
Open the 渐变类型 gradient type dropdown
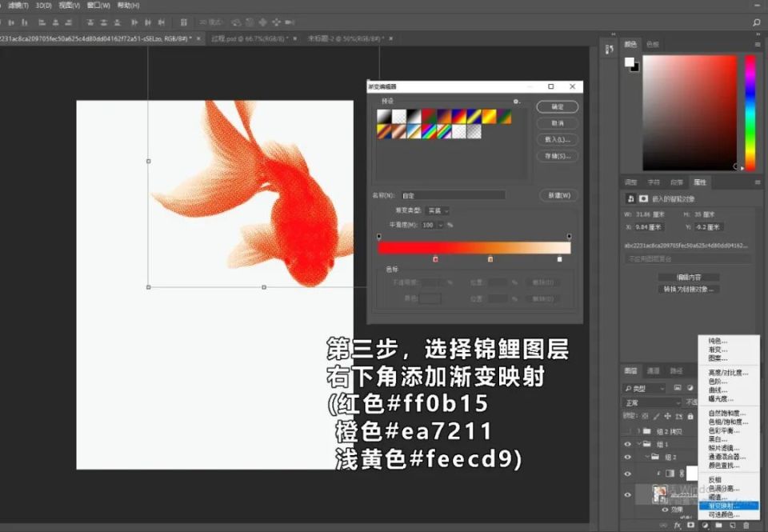point(438,210)
